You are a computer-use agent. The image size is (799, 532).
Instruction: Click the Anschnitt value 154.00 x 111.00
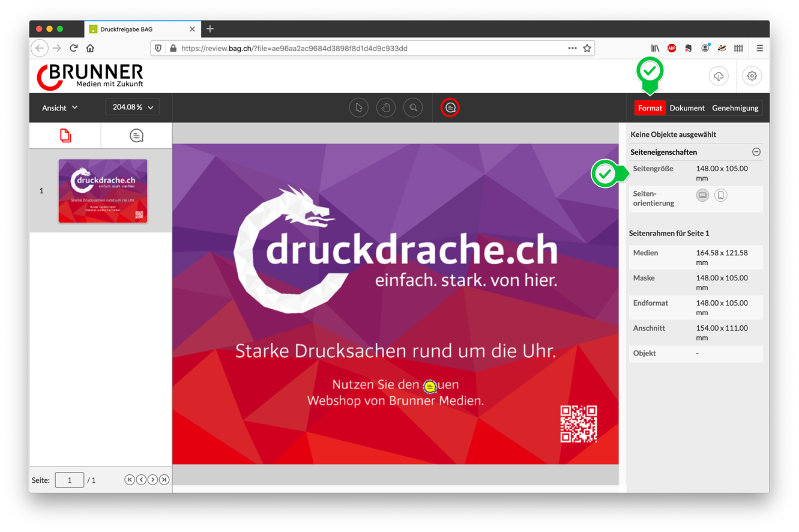click(x=722, y=333)
